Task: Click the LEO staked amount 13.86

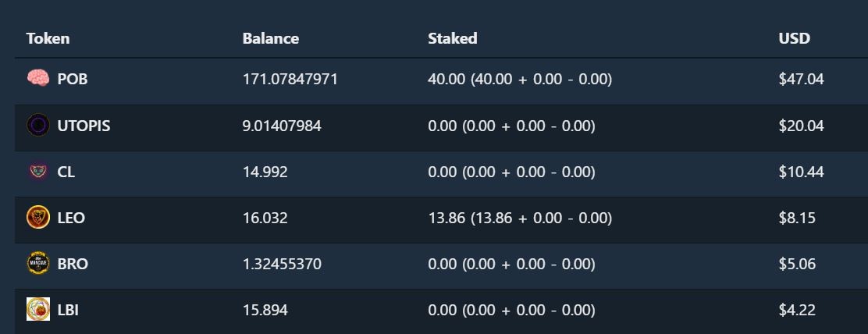Action: 446,218
